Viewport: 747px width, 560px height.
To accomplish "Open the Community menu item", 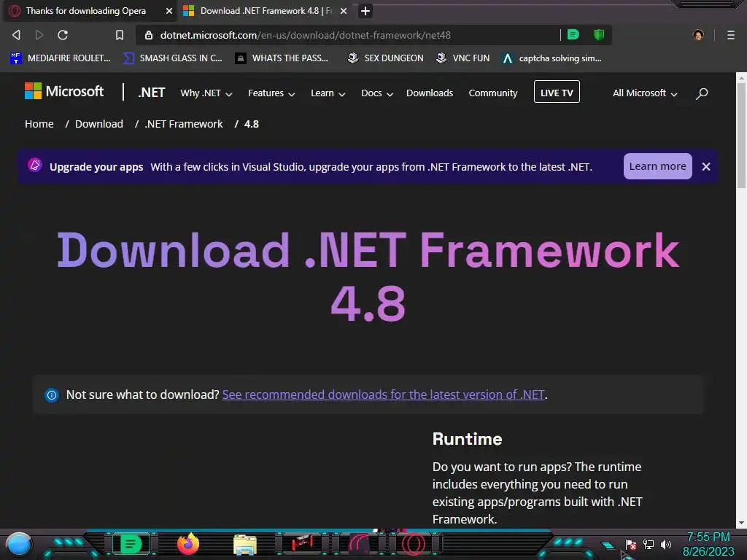I will tap(493, 93).
